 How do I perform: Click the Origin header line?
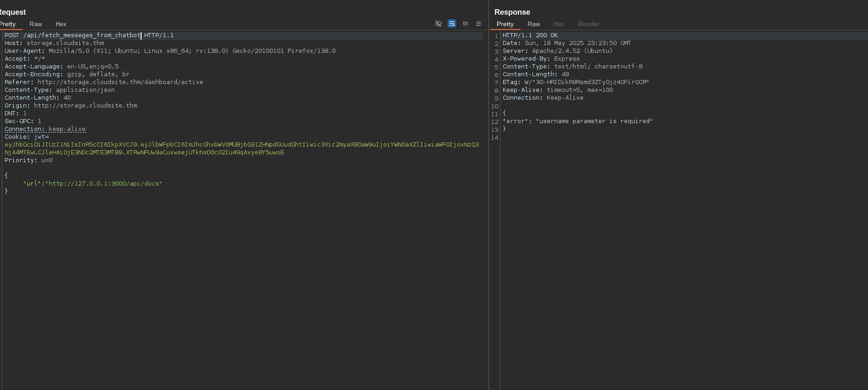(x=71, y=106)
